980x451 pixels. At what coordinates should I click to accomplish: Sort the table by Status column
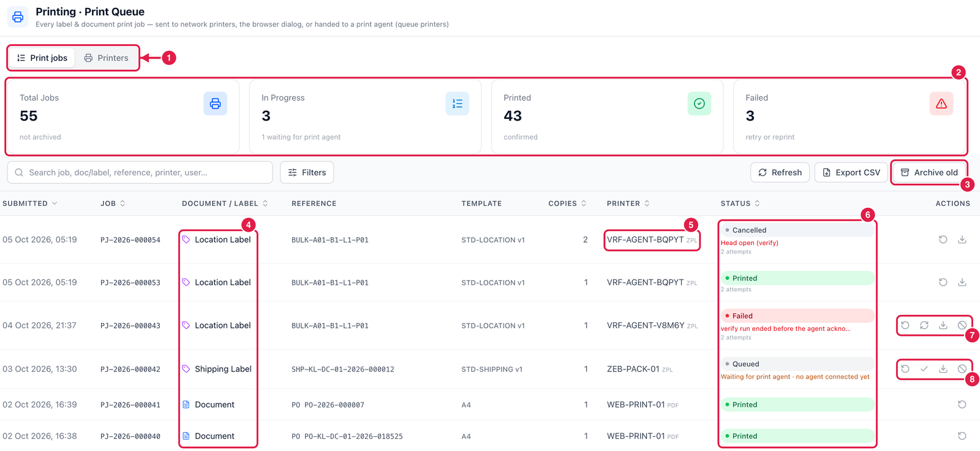pyautogui.click(x=741, y=203)
